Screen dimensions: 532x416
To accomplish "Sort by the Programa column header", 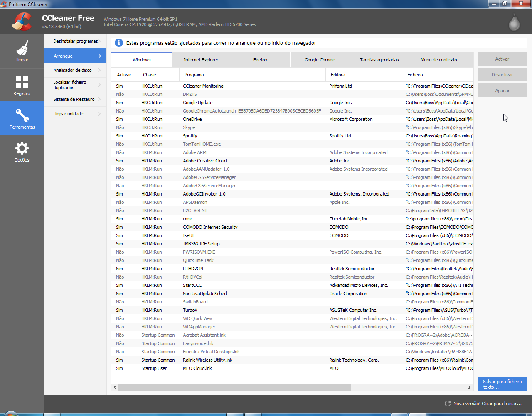I will (252, 75).
